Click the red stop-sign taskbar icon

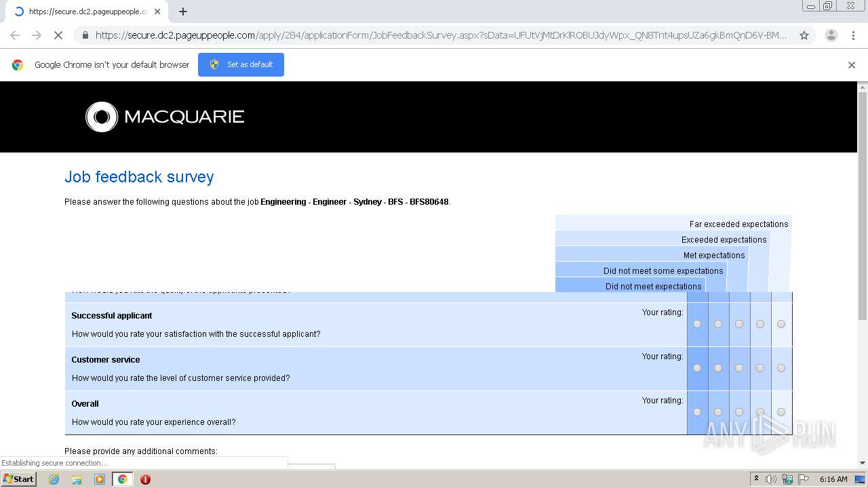click(145, 479)
